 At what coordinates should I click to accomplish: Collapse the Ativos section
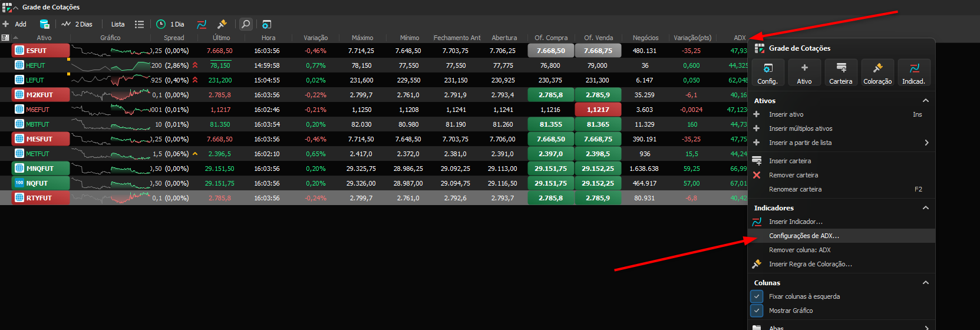tap(926, 101)
